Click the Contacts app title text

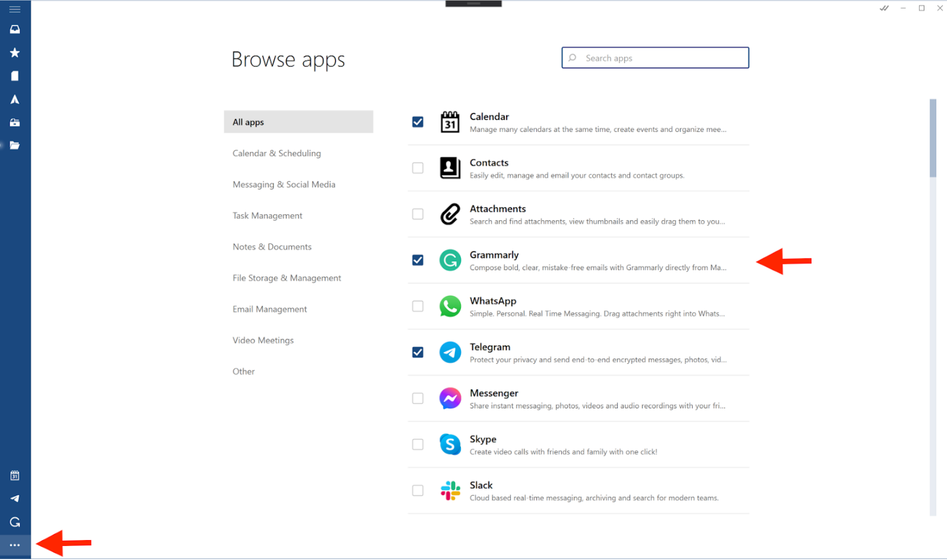tap(489, 163)
